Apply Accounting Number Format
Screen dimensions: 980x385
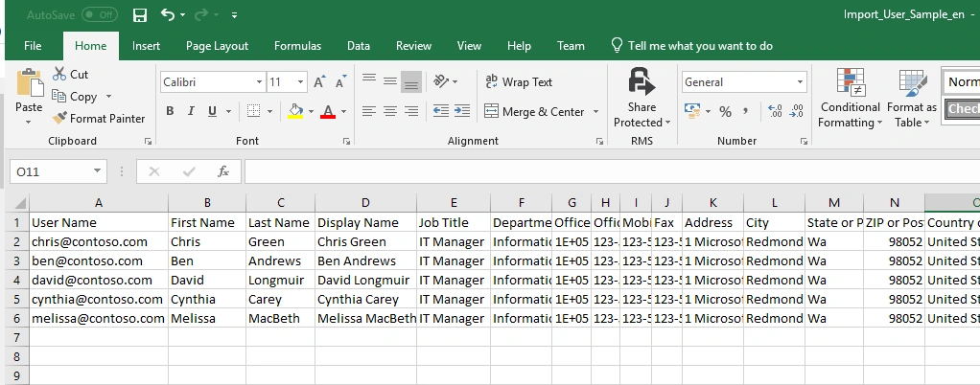[692, 111]
